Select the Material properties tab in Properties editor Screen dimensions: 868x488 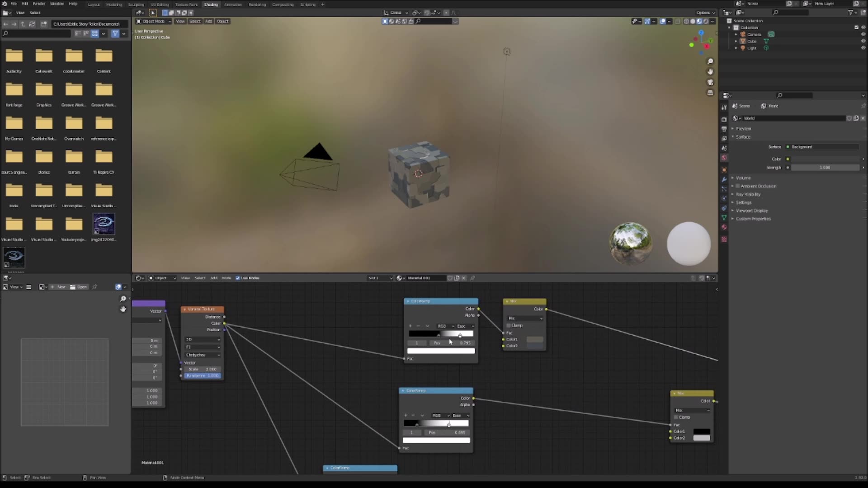[x=724, y=227]
